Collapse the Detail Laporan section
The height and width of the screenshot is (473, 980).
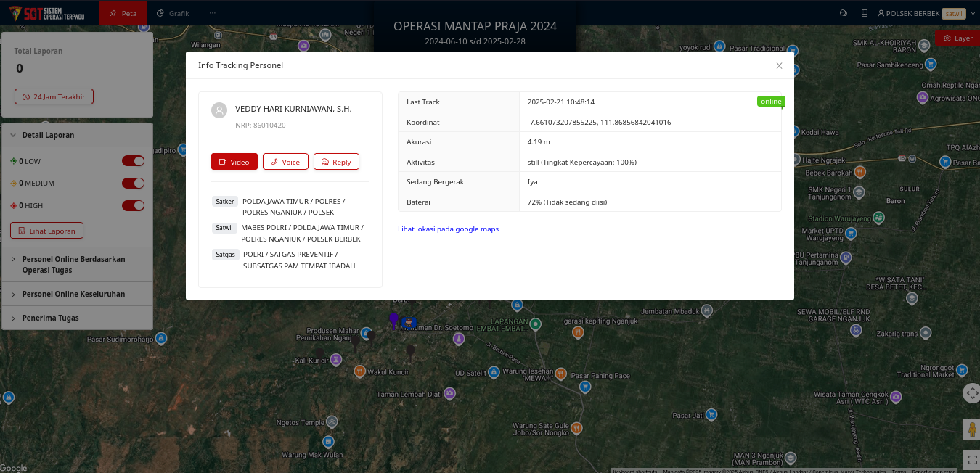coord(48,135)
